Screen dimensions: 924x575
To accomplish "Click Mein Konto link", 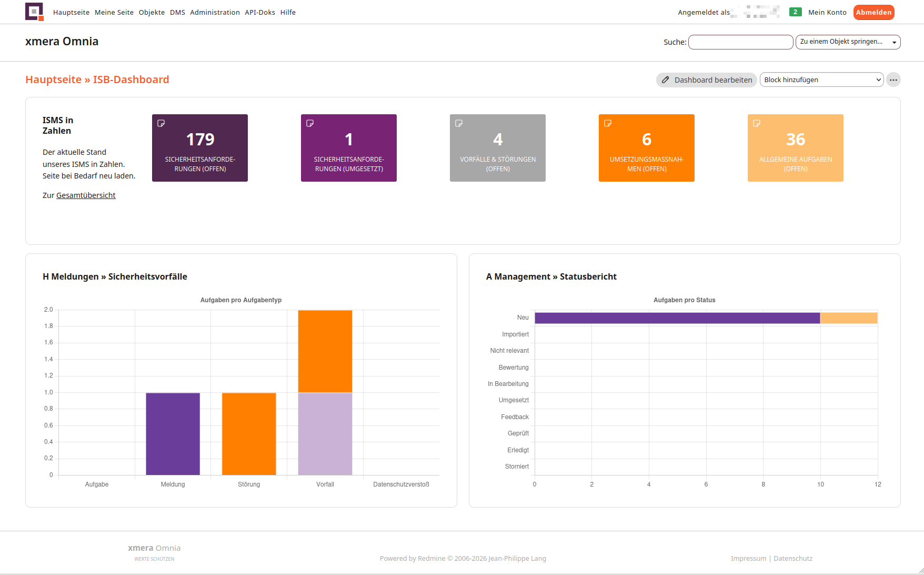I will [x=827, y=12].
